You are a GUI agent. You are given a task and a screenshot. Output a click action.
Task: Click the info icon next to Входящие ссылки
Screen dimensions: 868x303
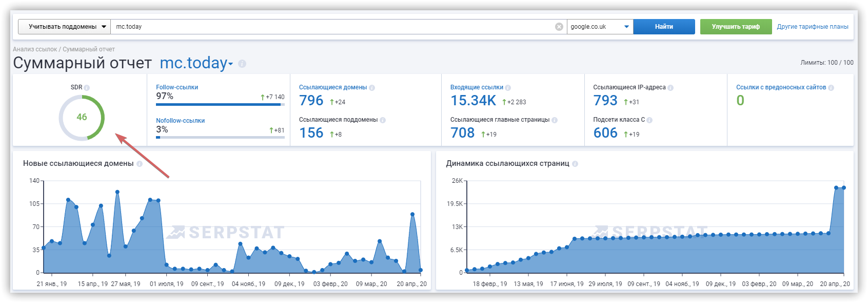click(508, 88)
